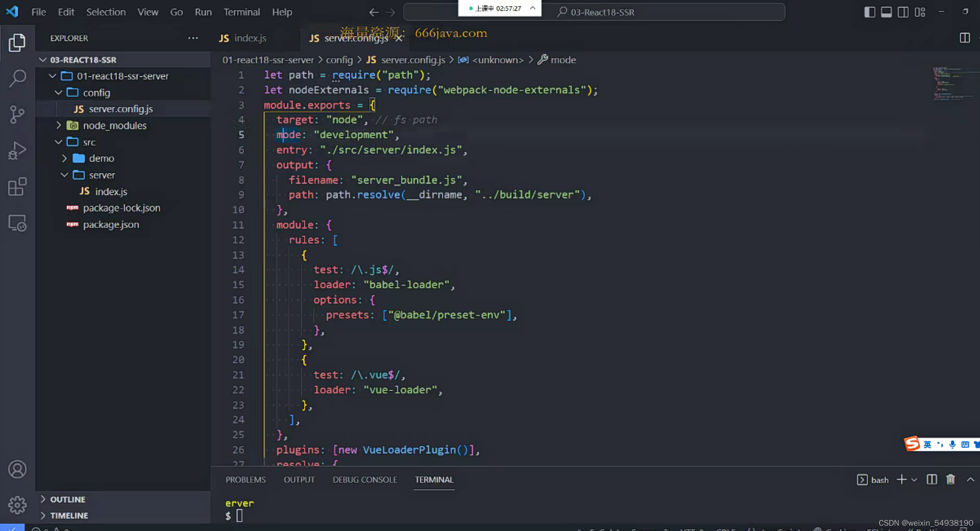
Task: Open the Run menu
Action: [x=203, y=12]
